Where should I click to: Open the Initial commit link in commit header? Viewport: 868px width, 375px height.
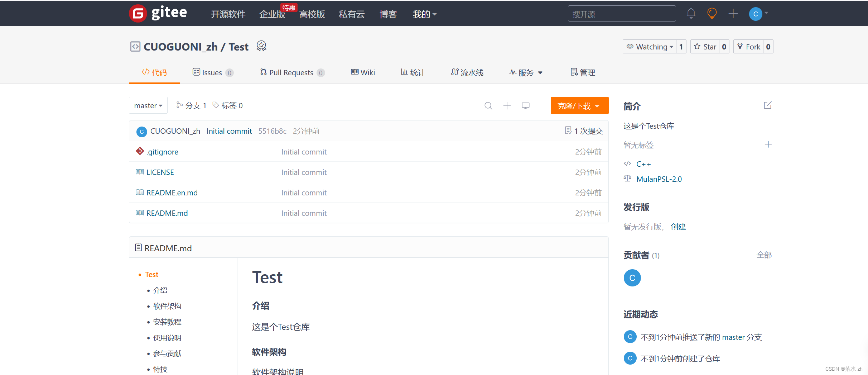229,131
